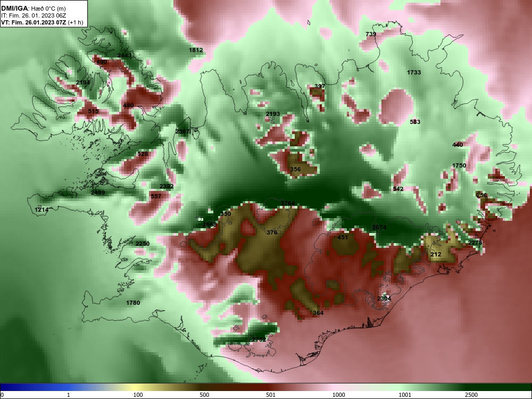Click the map value 515

(93, 111)
